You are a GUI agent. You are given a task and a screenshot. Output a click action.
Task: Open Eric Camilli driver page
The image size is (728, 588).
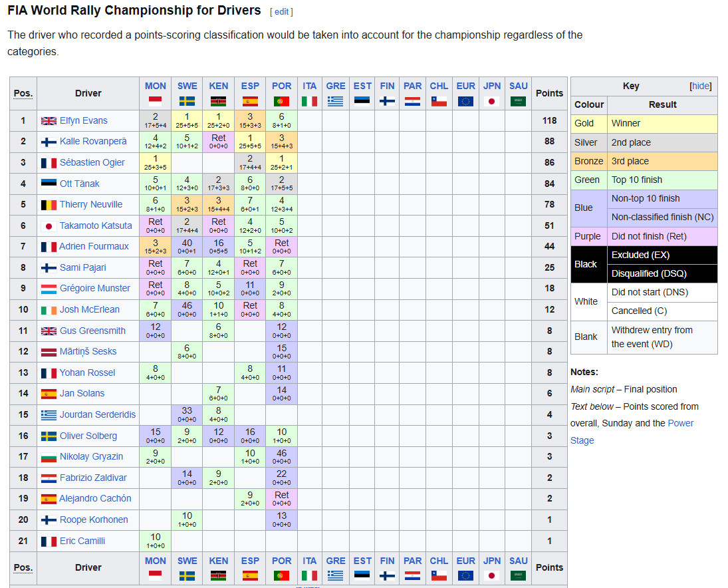82,541
